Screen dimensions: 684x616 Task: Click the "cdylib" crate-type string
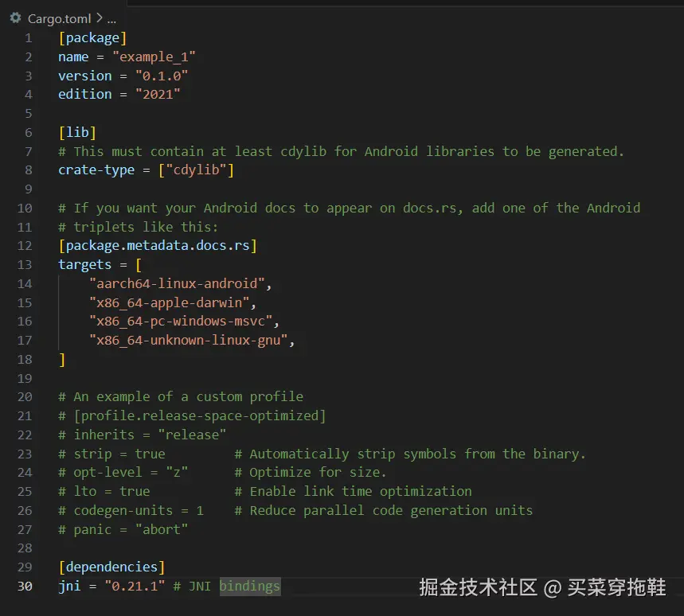[196, 170]
